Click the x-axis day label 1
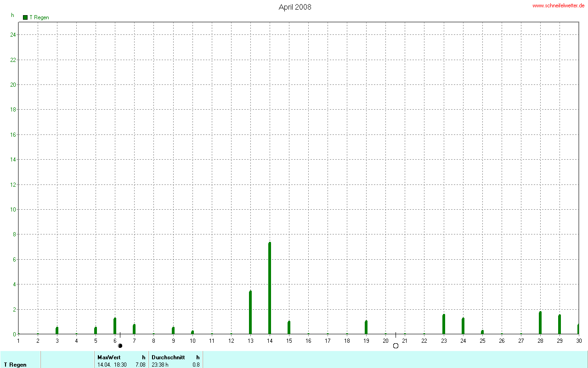The image size is (588, 368). click(x=18, y=340)
